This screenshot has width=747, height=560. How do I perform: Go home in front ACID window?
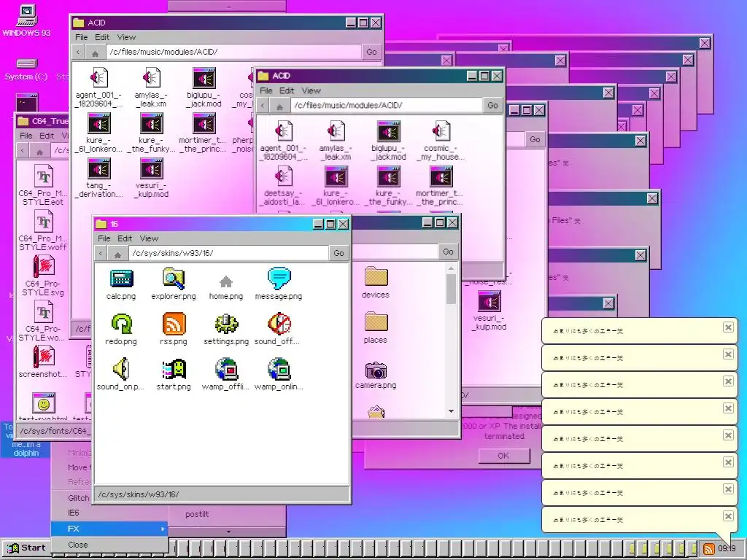coord(279,106)
